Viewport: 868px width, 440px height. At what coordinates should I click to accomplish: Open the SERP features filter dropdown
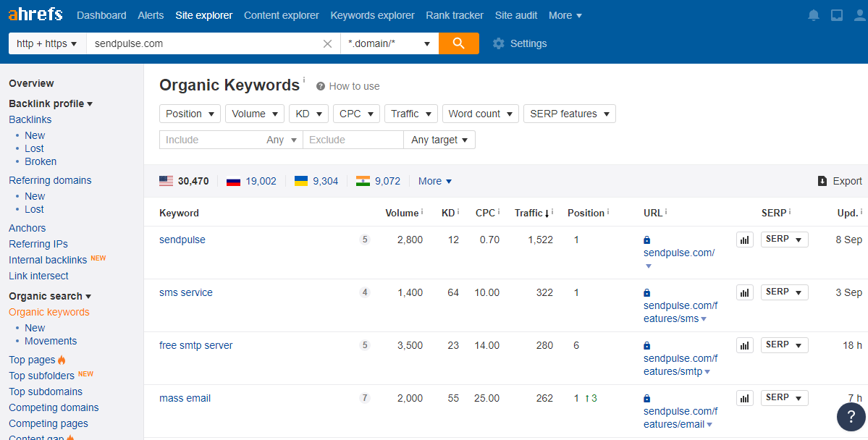pos(569,114)
